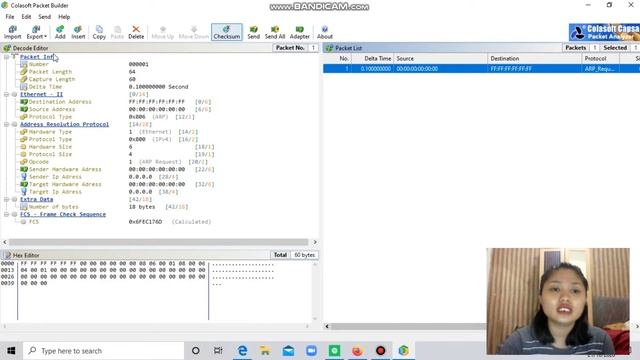640x360 pixels.
Task: Collapse the Packet Info tree node
Action: pos(7,57)
